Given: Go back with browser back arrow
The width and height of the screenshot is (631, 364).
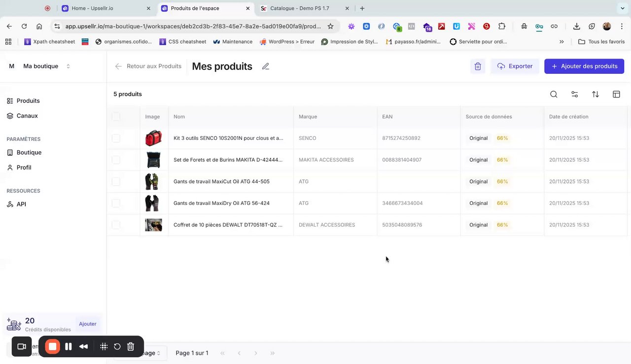Looking at the screenshot, I should (9, 26).
